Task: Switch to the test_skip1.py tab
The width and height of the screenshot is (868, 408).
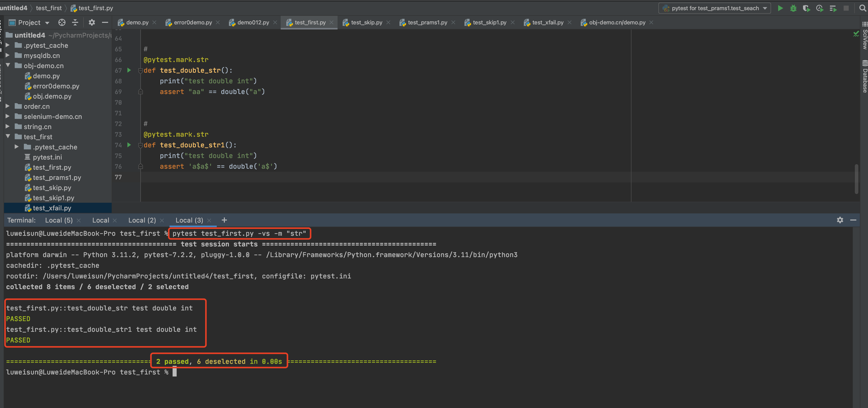Action: point(489,22)
